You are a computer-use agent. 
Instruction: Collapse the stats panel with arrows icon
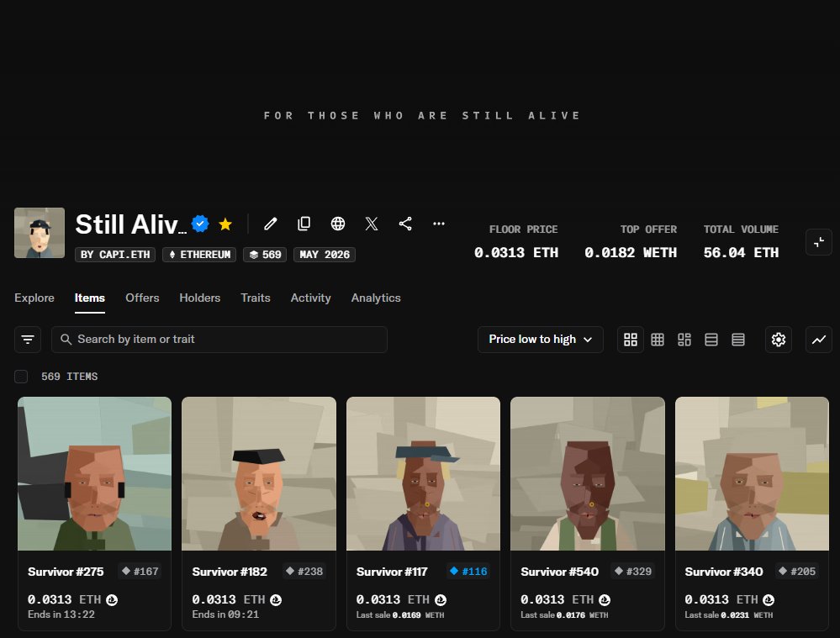tap(819, 242)
